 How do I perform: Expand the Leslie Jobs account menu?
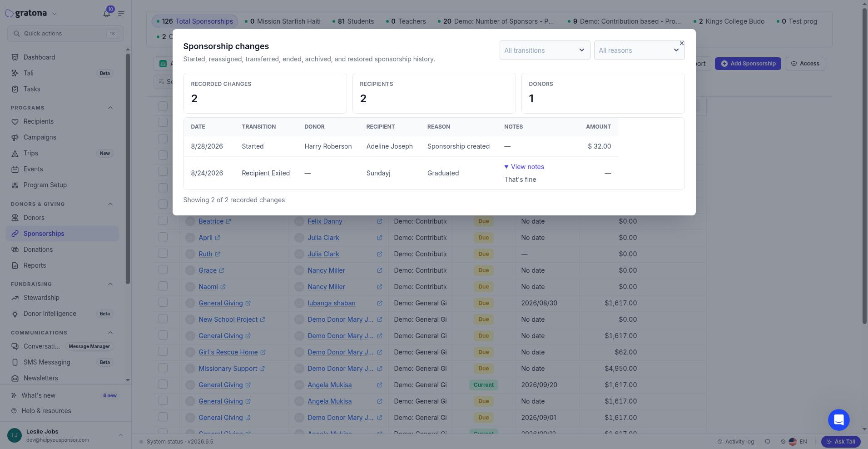click(120, 435)
